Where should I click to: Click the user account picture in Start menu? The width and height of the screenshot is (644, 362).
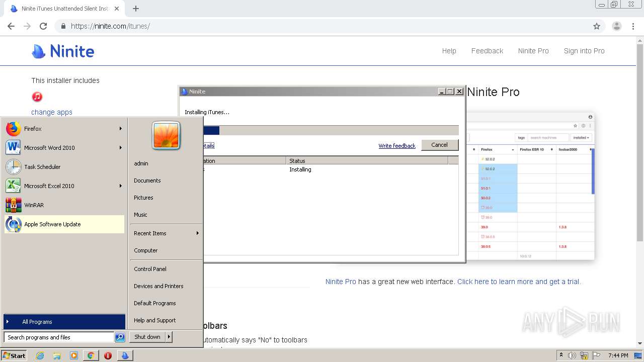(166, 136)
